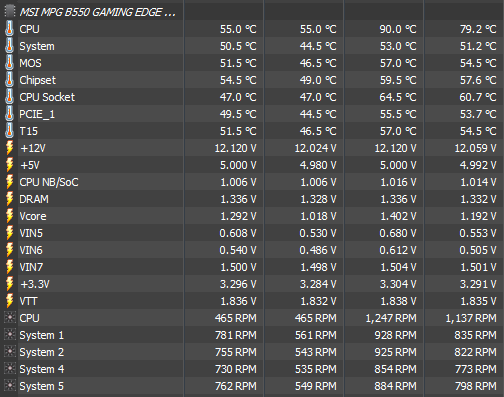This screenshot has height=397, width=504.
Task: Select the PCIE_1 sensor label
Action: tap(37, 114)
